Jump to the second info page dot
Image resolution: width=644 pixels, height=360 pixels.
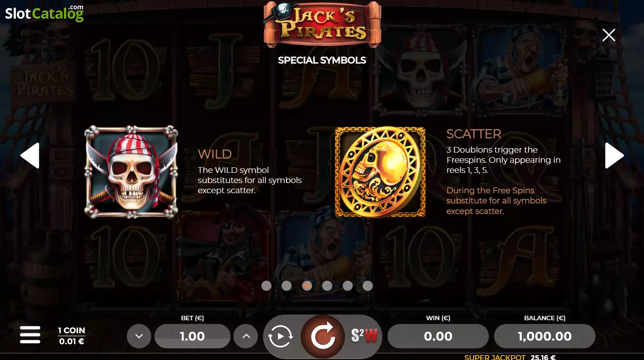point(287,286)
